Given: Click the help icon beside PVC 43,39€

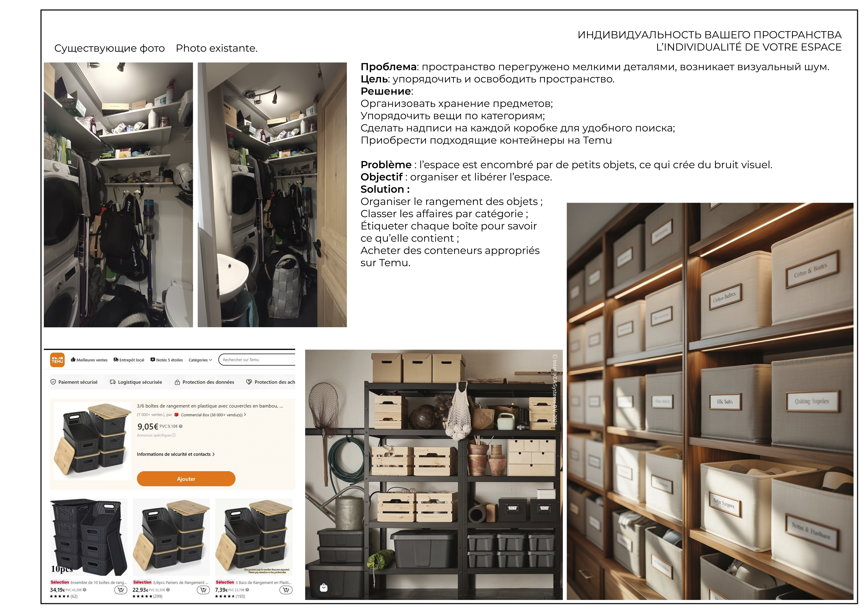Looking at the screenshot, I should [85, 590].
